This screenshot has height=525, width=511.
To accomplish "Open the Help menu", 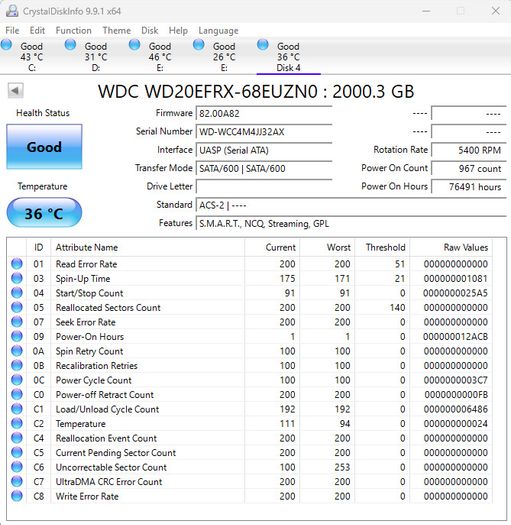I will point(178,30).
